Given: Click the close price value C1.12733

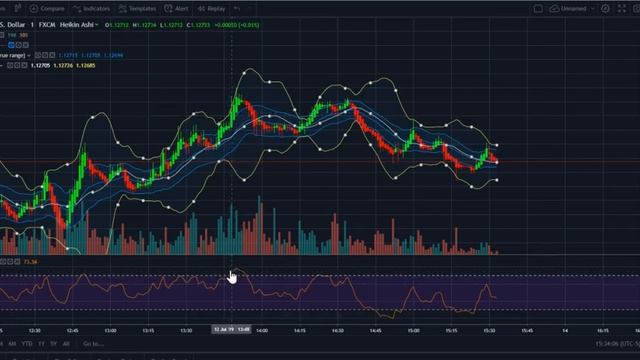Looking at the screenshot, I should pyautogui.click(x=198, y=25).
